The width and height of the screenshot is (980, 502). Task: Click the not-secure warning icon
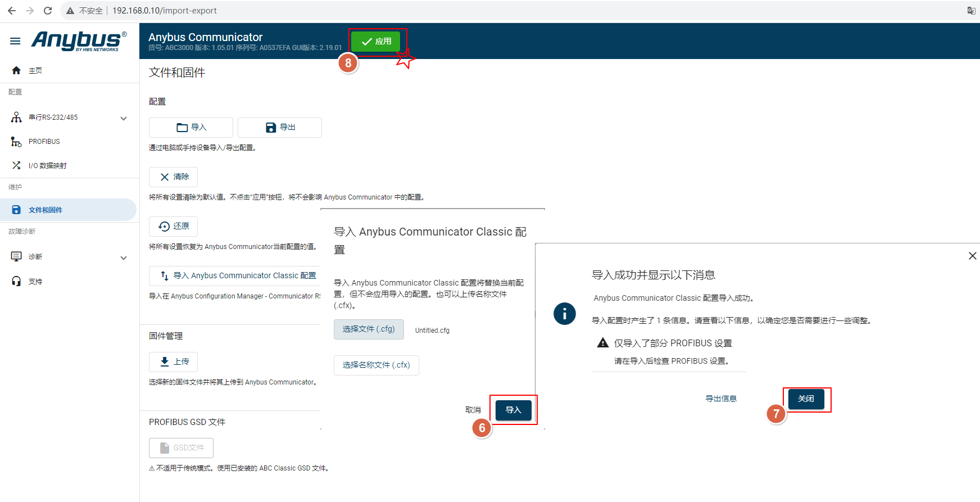point(70,11)
